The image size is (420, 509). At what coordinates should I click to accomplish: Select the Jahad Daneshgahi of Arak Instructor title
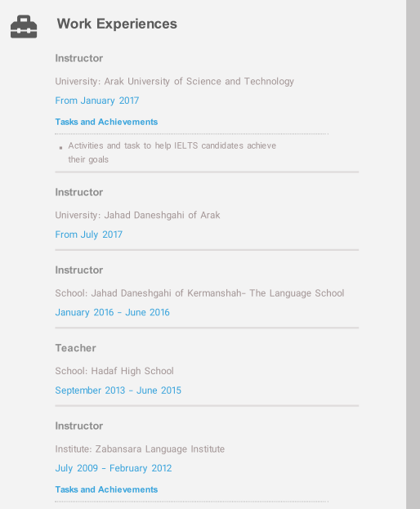[79, 192]
